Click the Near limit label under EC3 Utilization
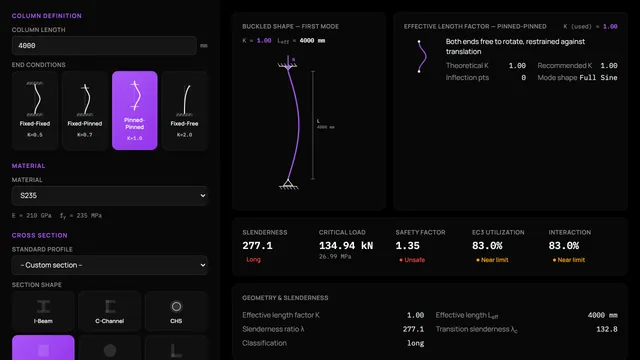This screenshot has height=360, width=640. coord(492,260)
